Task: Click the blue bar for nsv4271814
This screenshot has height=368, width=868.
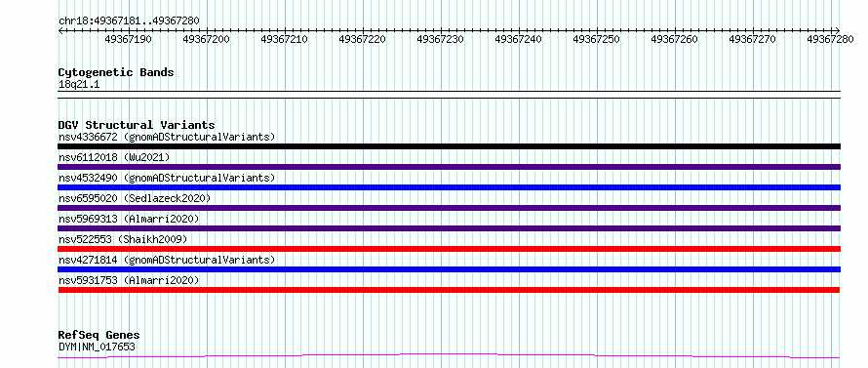Action: (x=449, y=269)
